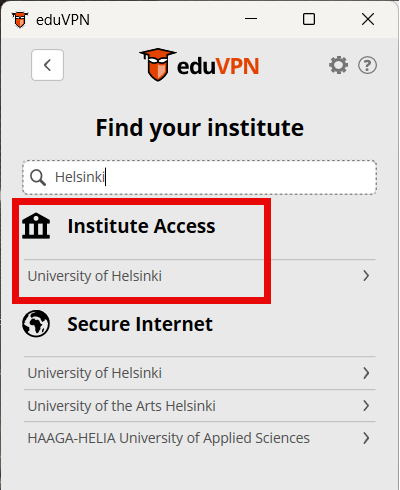The height and width of the screenshot is (490, 400).
Task: Select HAAGA-HELIA University of Applied Sciences
Action: tap(200, 438)
